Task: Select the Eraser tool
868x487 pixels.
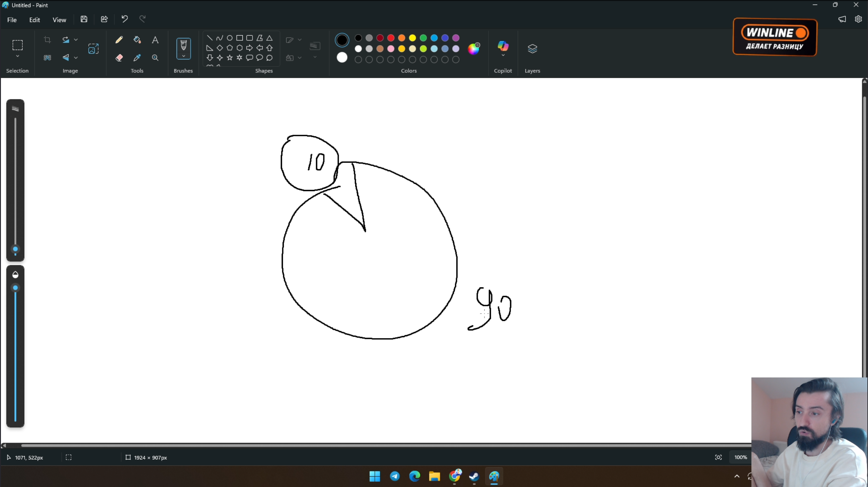Action: 119,58
